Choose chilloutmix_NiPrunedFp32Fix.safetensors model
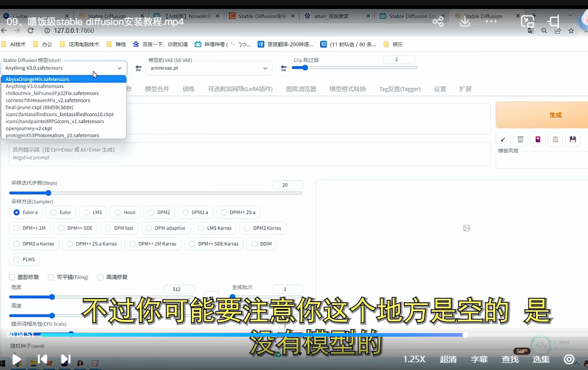 pyautogui.click(x=64, y=93)
